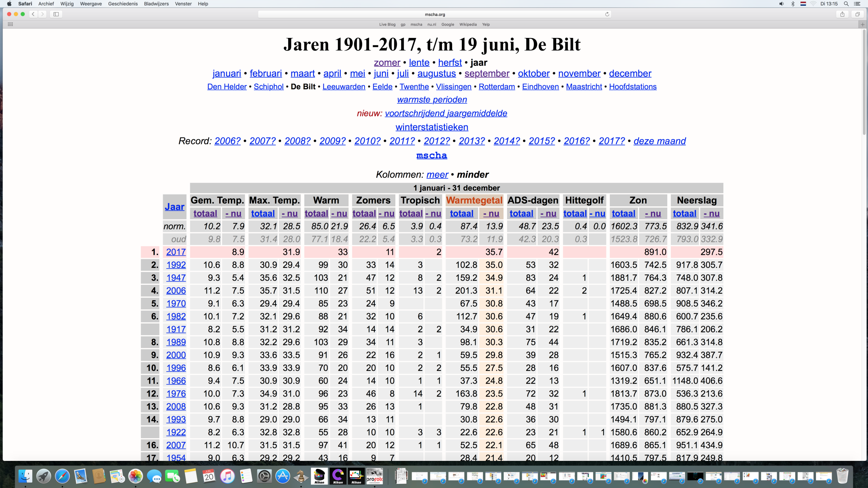Open Notes app in dock
Viewport: 868px width, 488px height.
[x=191, y=476]
